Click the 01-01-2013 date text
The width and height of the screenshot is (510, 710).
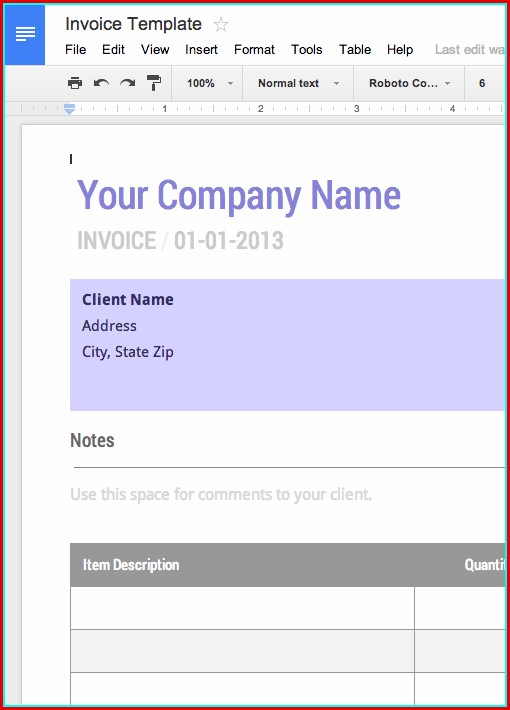pos(229,240)
